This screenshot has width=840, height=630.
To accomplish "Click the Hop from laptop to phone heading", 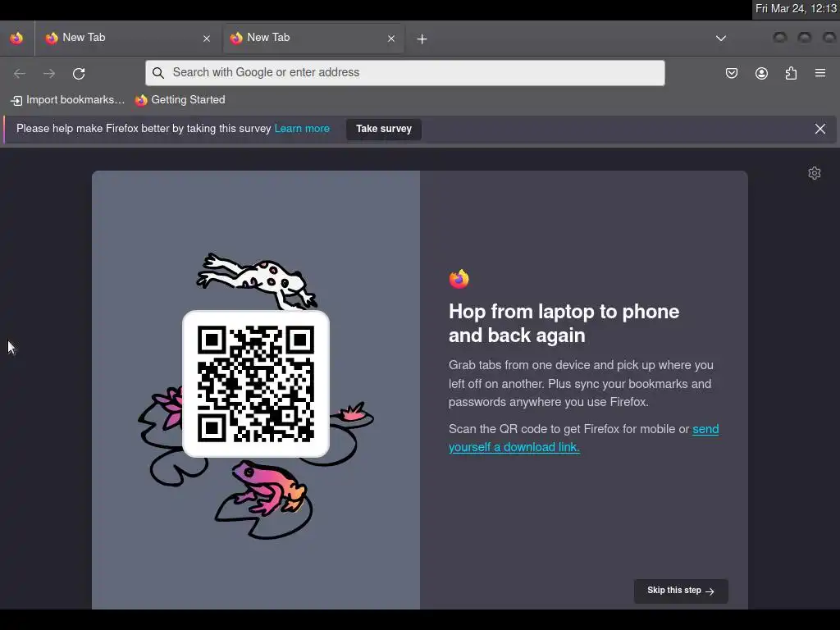I will pyautogui.click(x=564, y=323).
